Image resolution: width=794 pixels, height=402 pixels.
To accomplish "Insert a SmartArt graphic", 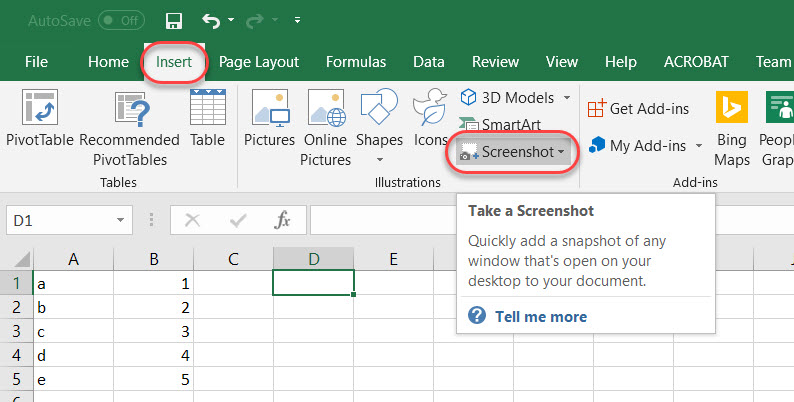I will [499, 124].
